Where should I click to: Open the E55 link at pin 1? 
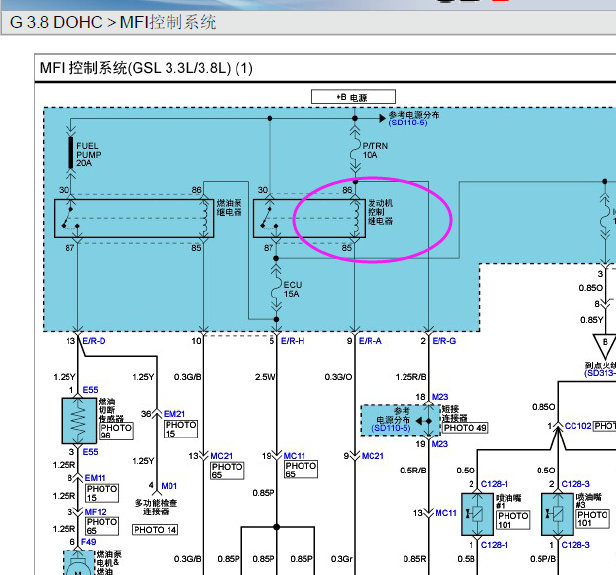90,390
